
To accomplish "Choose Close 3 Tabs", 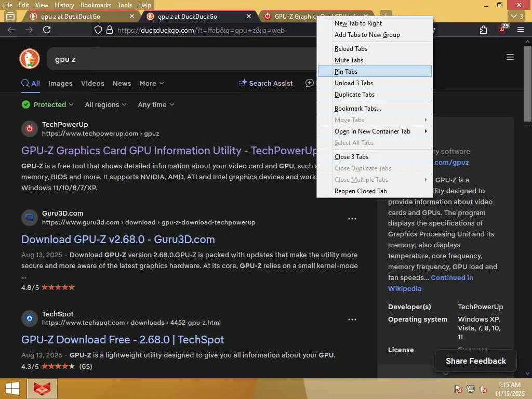I will tap(375, 157).
